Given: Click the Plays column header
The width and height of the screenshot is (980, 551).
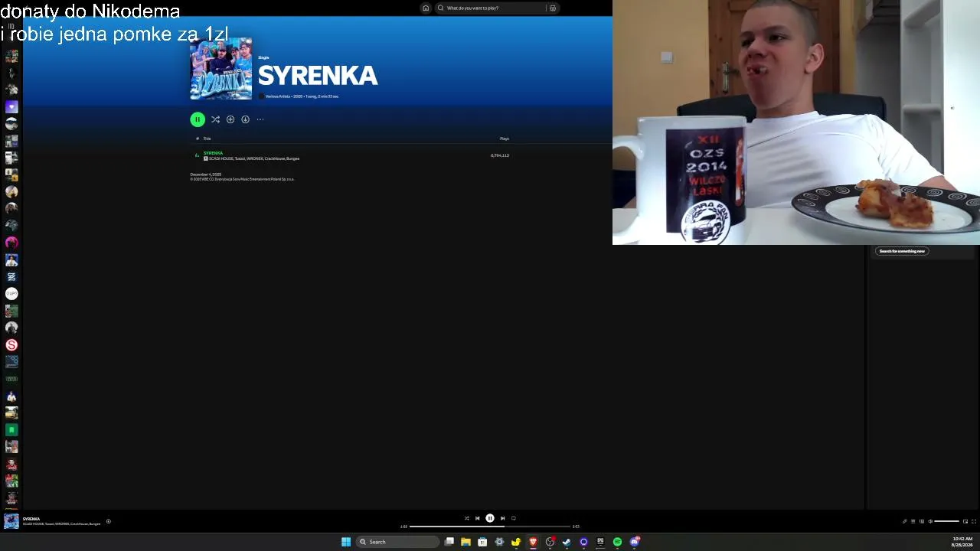Looking at the screenshot, I should click(505, 139).
